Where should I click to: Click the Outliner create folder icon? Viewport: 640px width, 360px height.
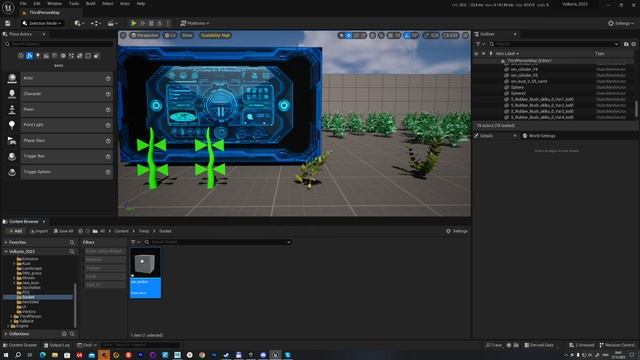pos(626,44)
